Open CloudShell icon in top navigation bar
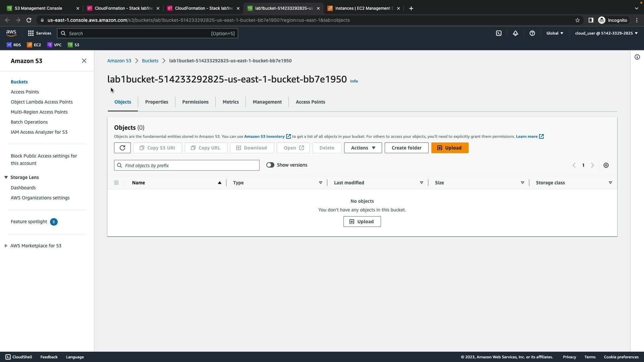 (x=499, y=33)
